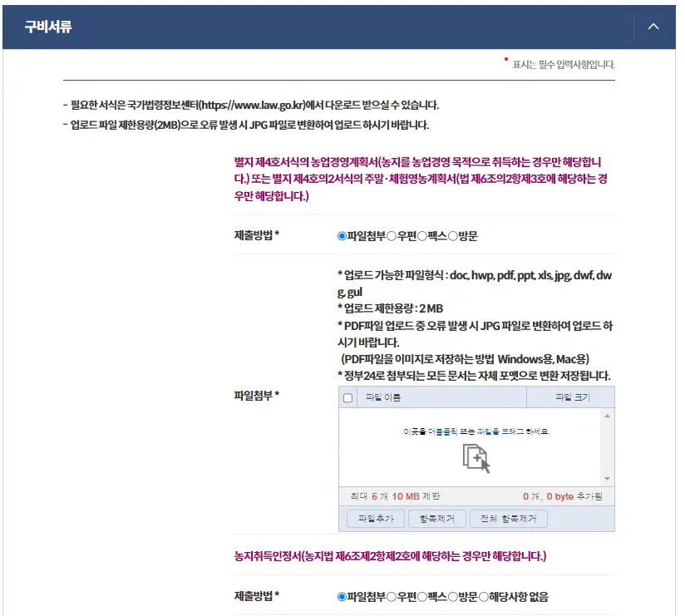Click the 항목제거 button

point(438,518)
